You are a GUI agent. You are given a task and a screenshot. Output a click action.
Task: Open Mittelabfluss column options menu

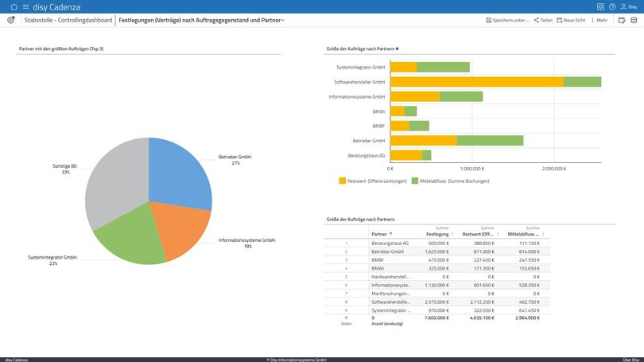click(x=543, y=234)
